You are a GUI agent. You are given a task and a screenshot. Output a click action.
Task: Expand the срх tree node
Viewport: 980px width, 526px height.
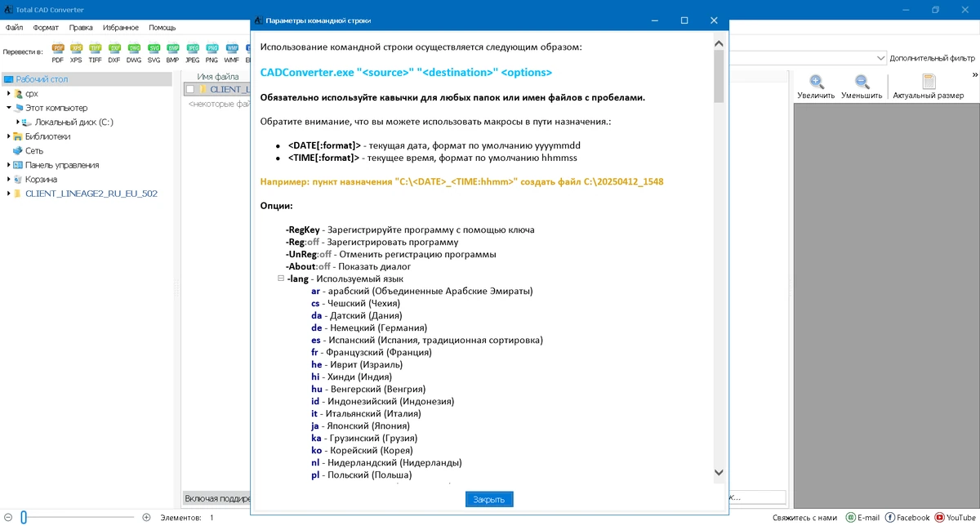[x=9, y=94]
